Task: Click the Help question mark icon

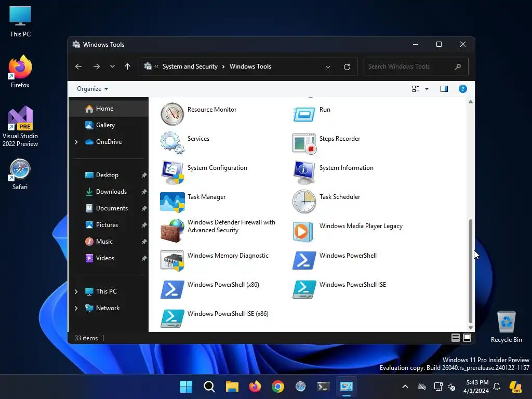Action: coord(462,89)
